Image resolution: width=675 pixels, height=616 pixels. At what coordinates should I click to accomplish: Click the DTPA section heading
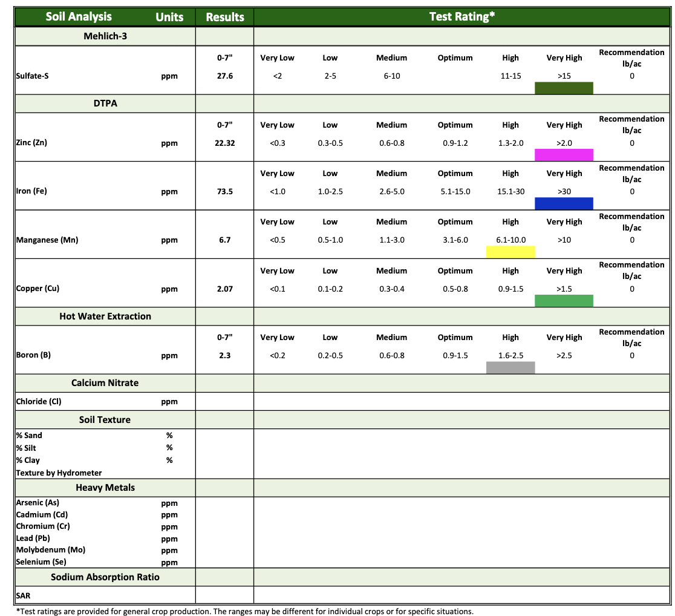(105, 103)
